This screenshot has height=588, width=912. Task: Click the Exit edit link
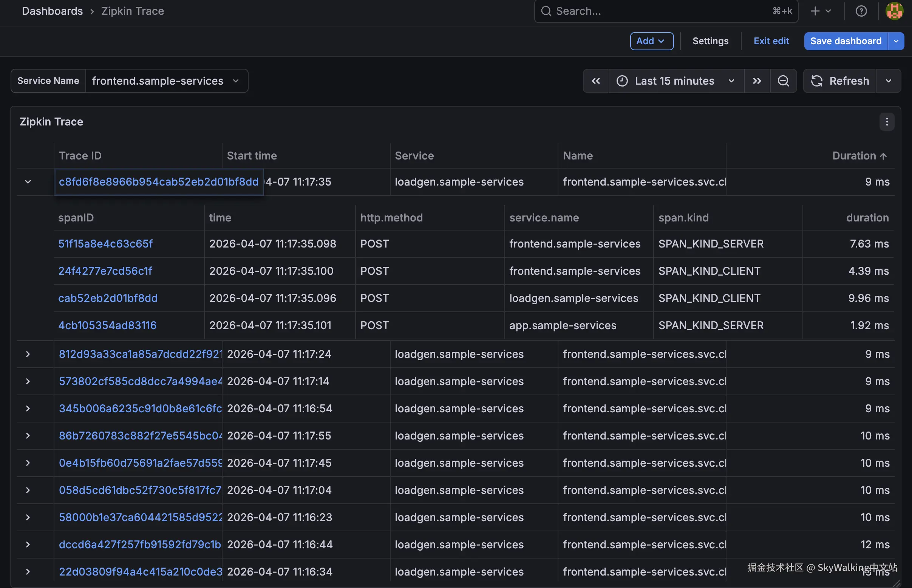tap(771, 41)
